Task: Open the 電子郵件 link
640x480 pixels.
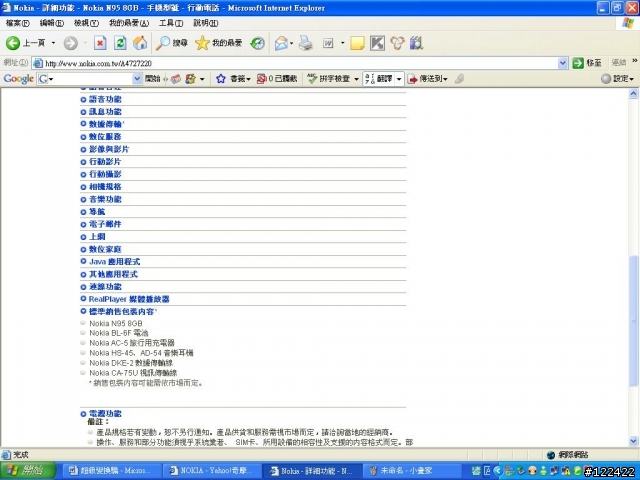Action: (x=105, y=224)
